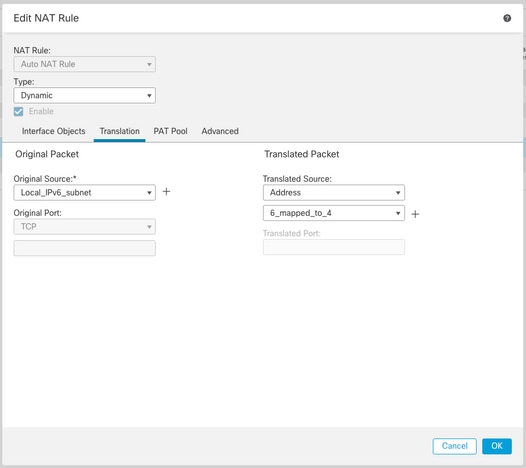Confirm with the OK button
The height and width of the screenshot is (468, 526).
pos(497,446)
